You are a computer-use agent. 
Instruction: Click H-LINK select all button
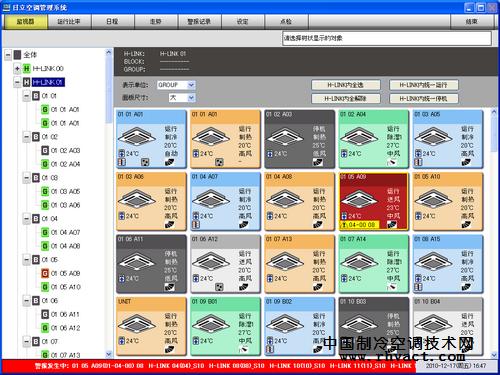pyautogui.click(x=346, y=85)
